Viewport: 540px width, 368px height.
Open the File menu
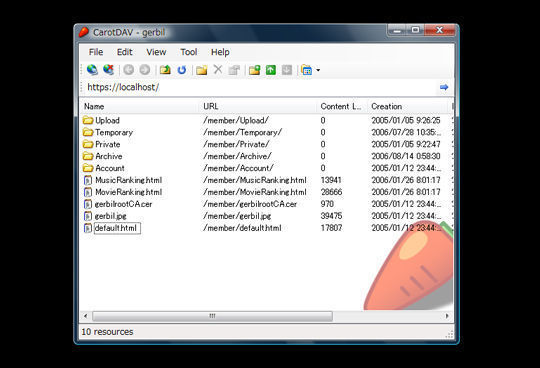coord(96,52)
